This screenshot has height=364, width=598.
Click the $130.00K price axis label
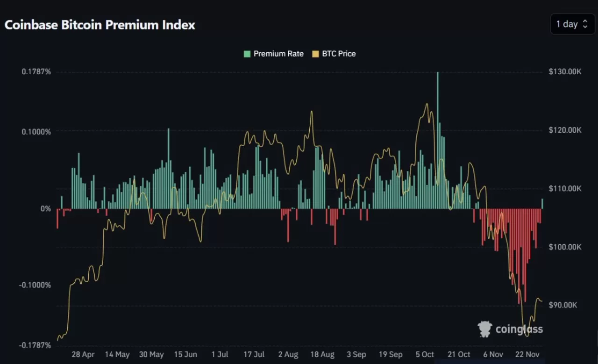(565, 71)
